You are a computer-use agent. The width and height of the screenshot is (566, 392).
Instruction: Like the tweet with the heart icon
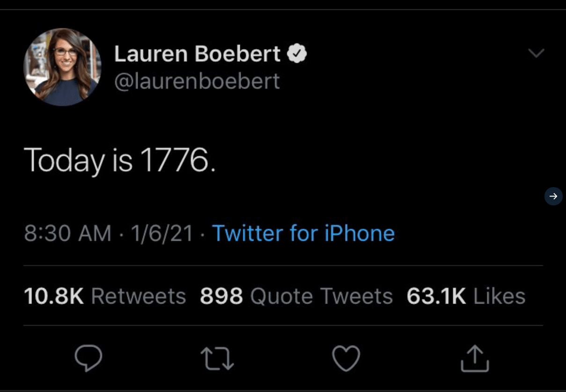point(346,359)
